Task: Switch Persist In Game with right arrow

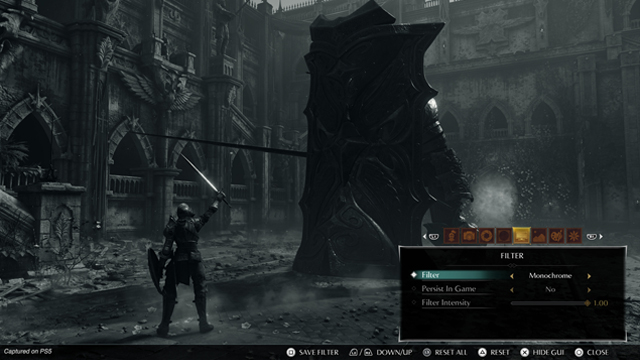Action: pos(589,290)
